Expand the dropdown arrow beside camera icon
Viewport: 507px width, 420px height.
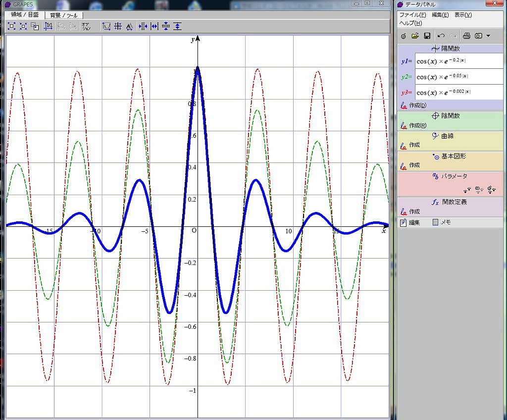tap(488, 36)
